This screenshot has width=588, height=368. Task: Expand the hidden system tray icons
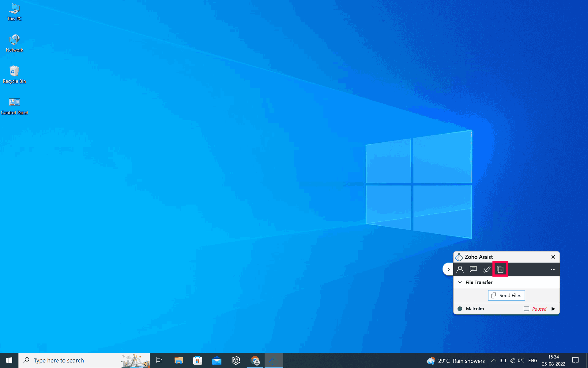[493, 360]
